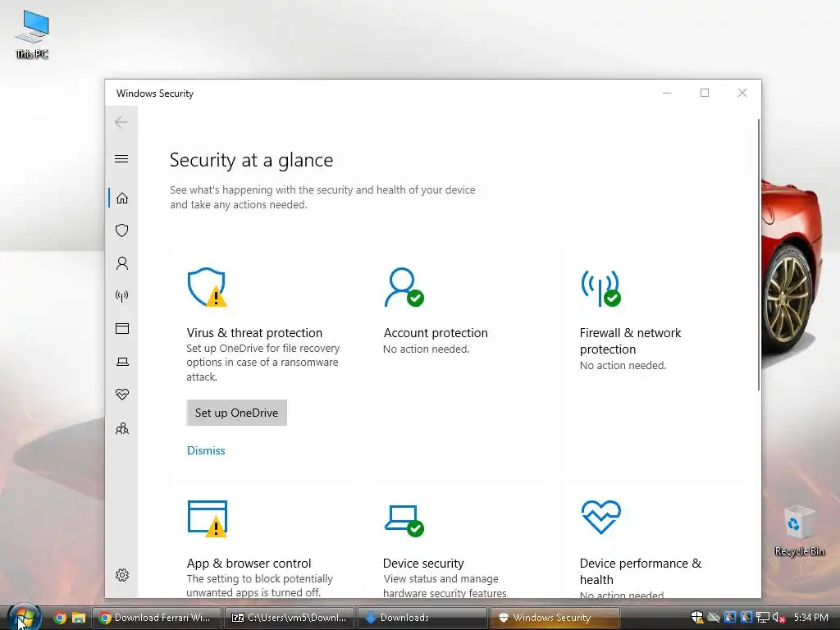Screen dimensions: 840x630
Task: Open File Explorer folder icon on taskbar
Action: point(79,618)
